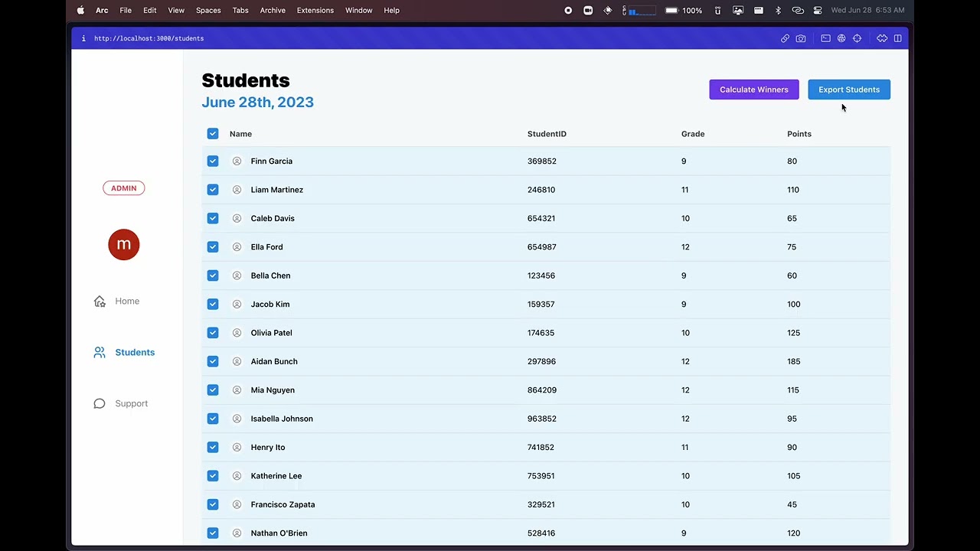
Task: Click the camera capture icon in the address bar
Action: pos(801,38)
